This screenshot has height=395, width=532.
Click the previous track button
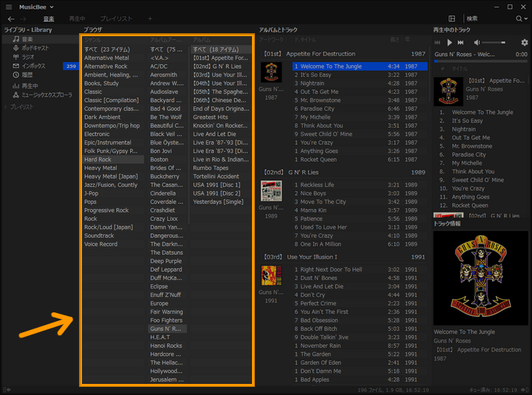(437, 42)
